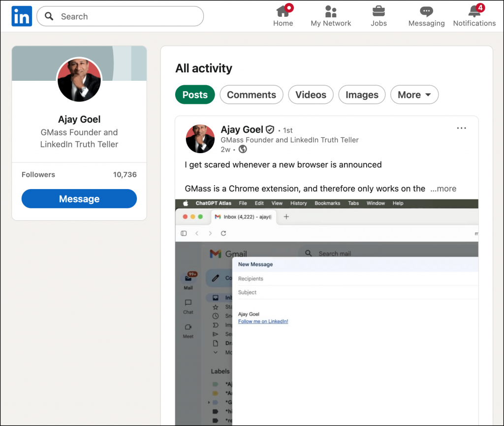Select the Posts filter pill
Viewport: 504px width, 426px height.
point(195,95)
